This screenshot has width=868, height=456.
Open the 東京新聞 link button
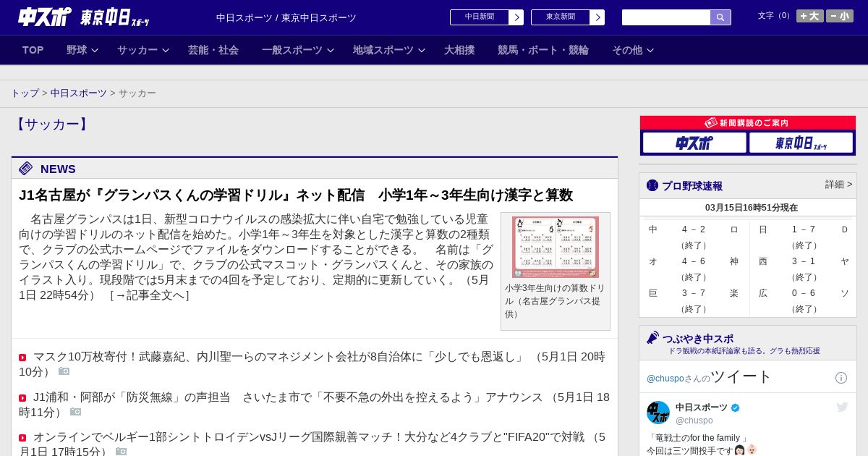pos(568,17)
